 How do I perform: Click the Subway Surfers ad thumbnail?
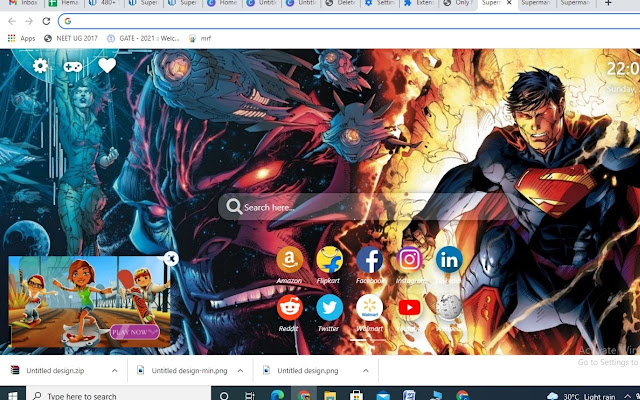pos(89,302)
